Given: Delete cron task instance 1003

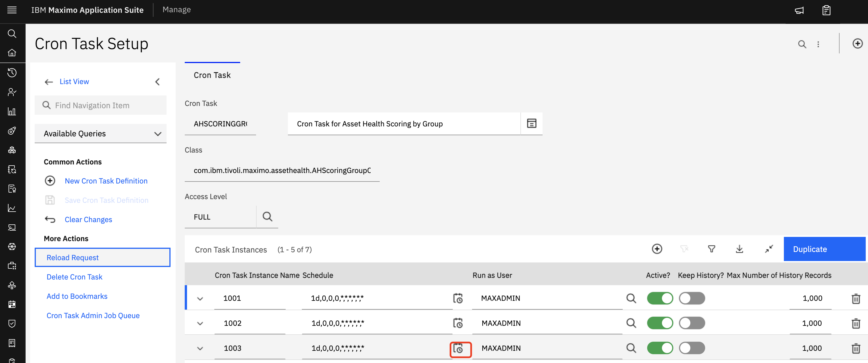Looking at the screenshot, I should point(855,349).
